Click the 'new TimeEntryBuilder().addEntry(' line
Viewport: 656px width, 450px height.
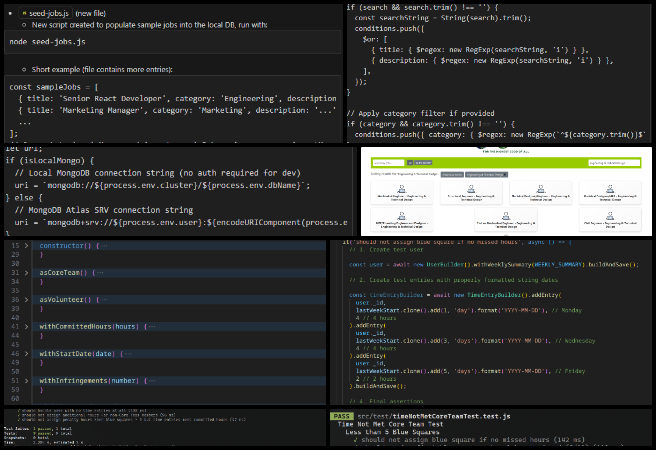456,295
